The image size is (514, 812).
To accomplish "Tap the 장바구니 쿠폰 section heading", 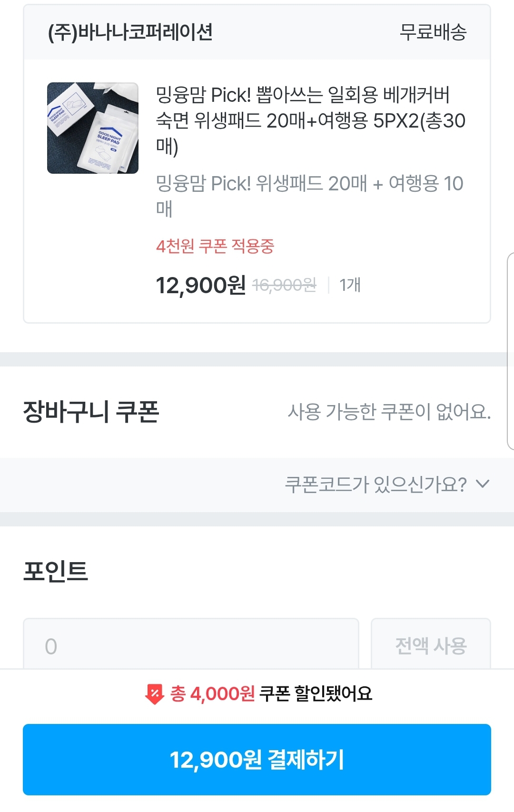I will click(x=91, y=412).
